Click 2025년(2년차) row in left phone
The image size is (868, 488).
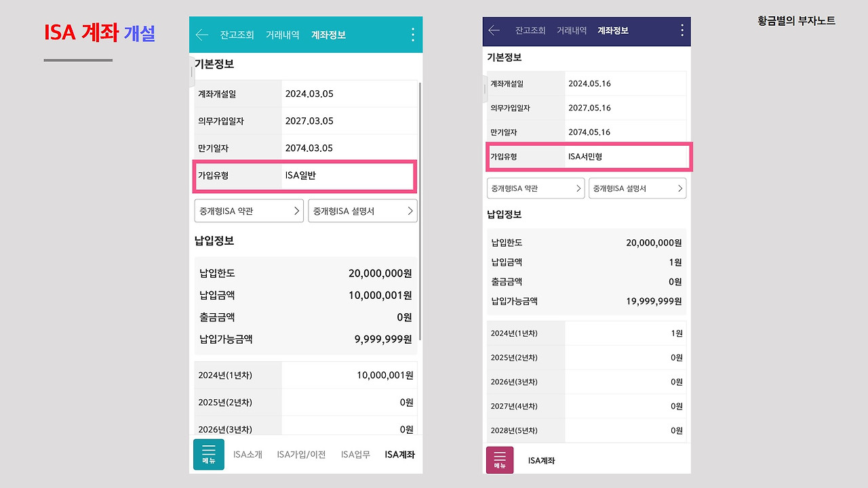(306, 402)
